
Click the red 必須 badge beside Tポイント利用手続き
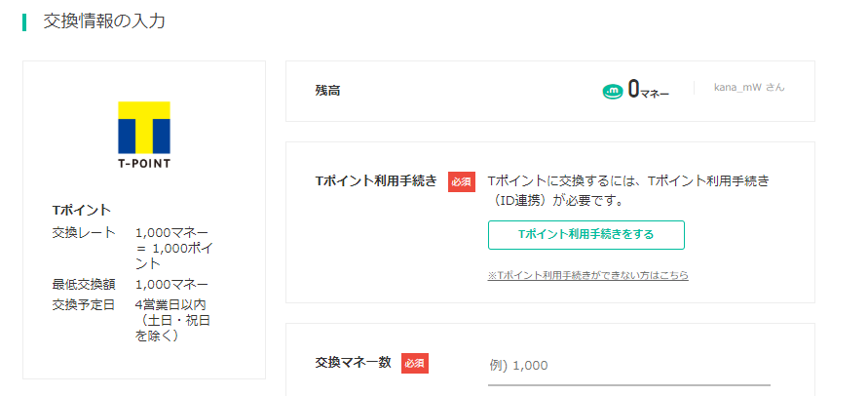click(462, 182)
